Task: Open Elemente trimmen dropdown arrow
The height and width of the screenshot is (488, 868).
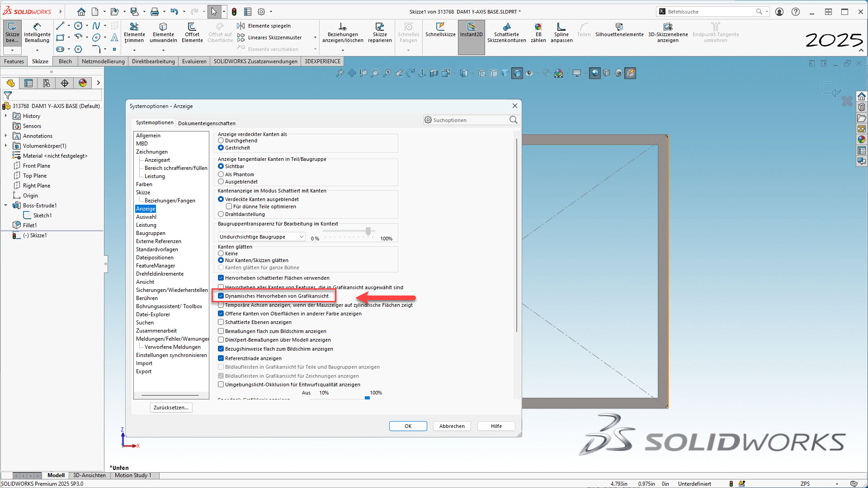Action: coord(134,50)
